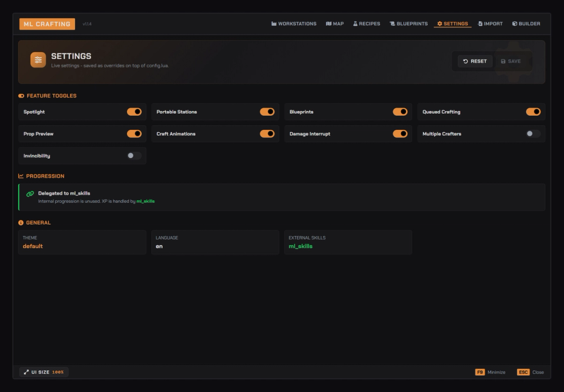Turn off Prop Preview
564x392 pixels.
pos(134,133)
